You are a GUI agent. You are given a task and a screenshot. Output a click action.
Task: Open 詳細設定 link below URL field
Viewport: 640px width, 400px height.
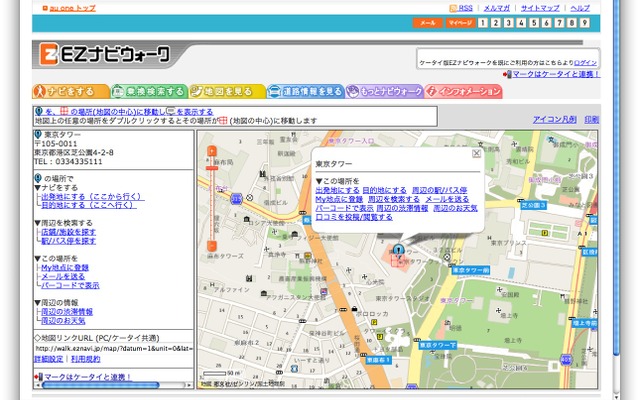(x=49, y=360)
